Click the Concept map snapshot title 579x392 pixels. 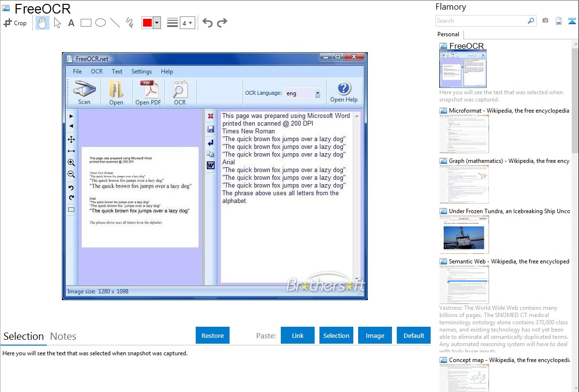click(x=509, y=360)
